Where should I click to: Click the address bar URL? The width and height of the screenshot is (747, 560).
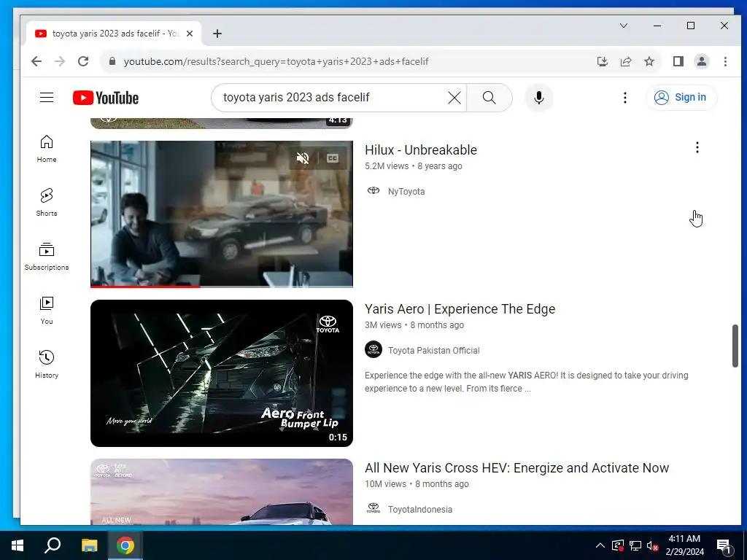click(276, 61)
